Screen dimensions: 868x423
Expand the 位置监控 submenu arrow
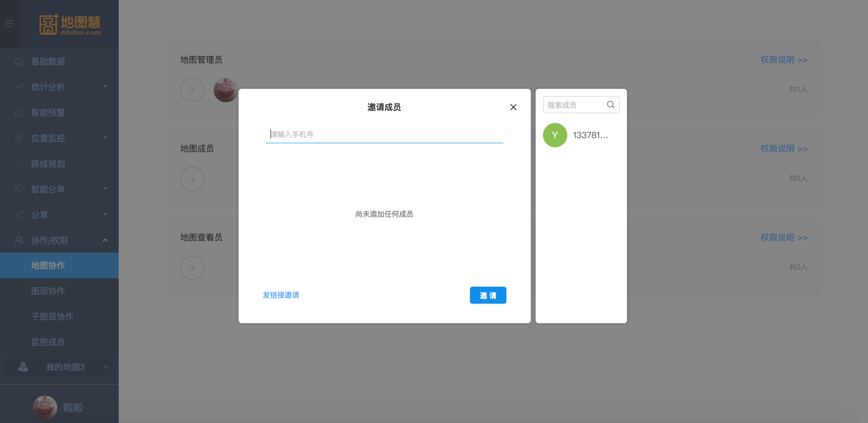click(105, 138)
